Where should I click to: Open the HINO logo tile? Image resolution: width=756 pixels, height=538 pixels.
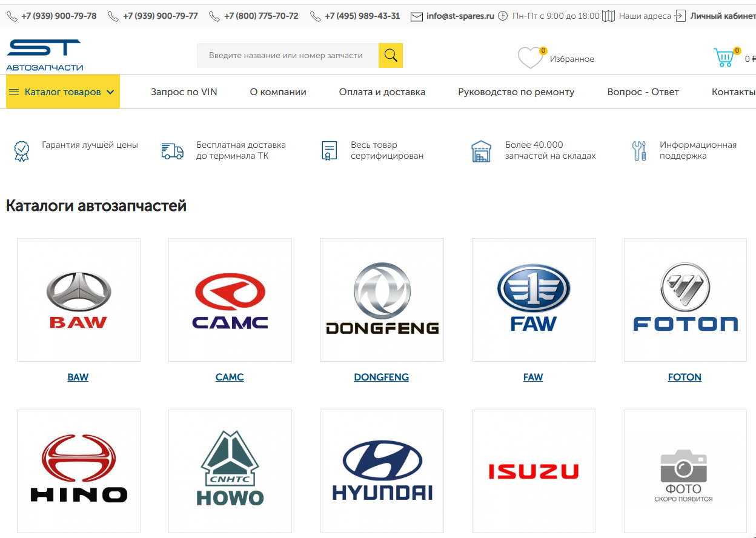[x=79, y=471]
